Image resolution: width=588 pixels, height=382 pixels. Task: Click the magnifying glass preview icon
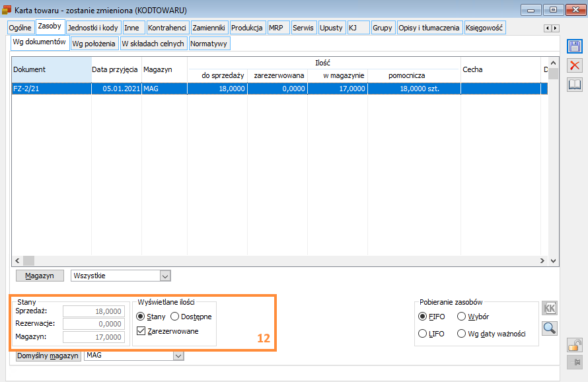549,328
